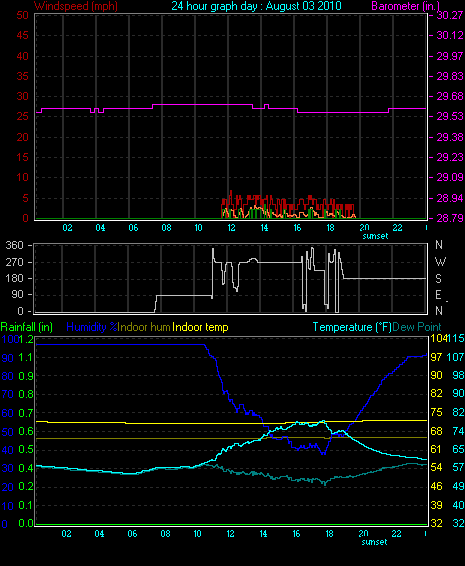Screen dimensions: 465x566
Task: Click the Indoor temp legend label
Action: coord(200,327)
